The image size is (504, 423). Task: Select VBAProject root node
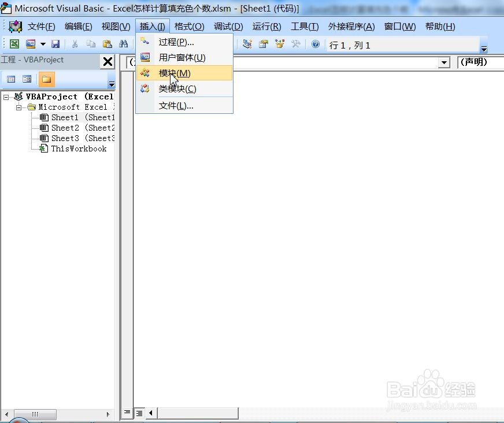pyautogui.click(x=64, y=97)
